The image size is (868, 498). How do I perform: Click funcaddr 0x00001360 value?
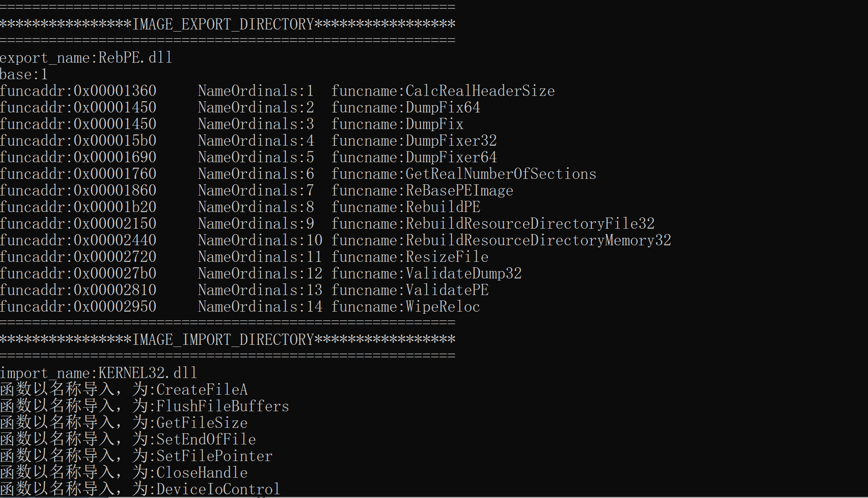(115, 91)
